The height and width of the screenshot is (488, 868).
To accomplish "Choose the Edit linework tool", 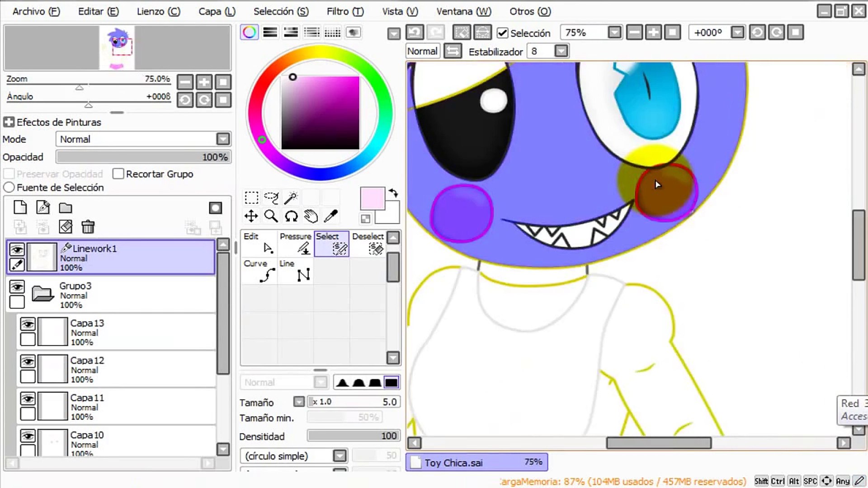I will [259, 244].
